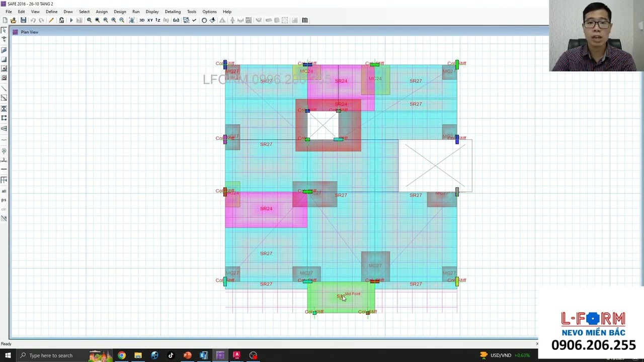
Task: Open the Run menu
Action: [x=136, y=12]
